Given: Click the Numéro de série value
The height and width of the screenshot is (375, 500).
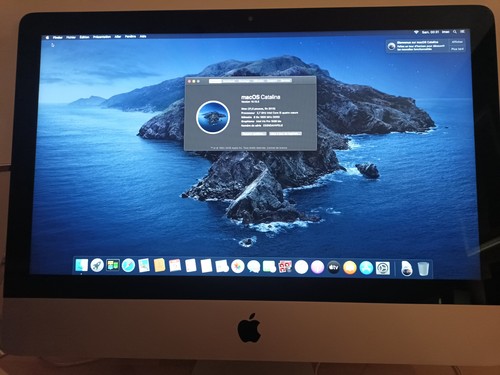Looking at the screenshot, I should tap(273, 125).
